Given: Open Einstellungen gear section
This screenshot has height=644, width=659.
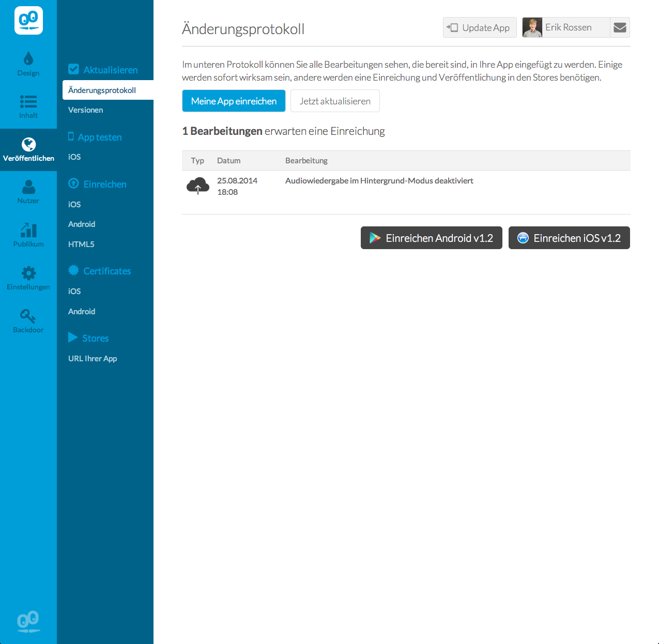Looking at the screenshot, I should (x=28, y=278).
